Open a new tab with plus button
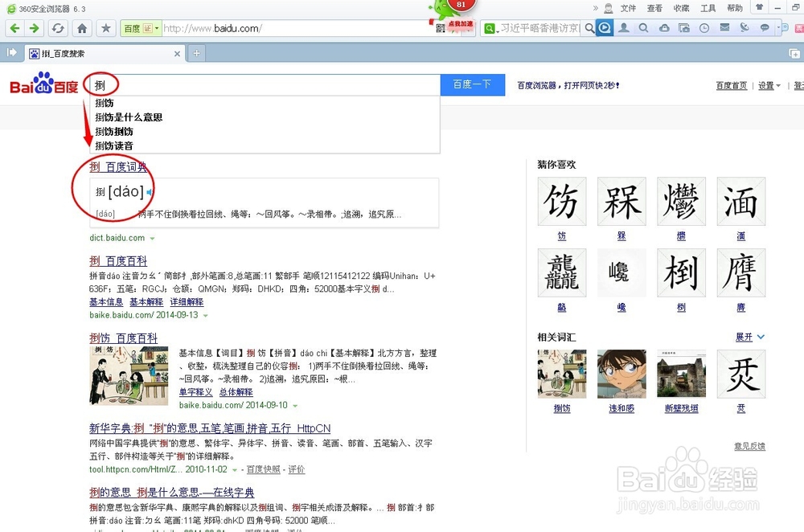 coord(196,53)
